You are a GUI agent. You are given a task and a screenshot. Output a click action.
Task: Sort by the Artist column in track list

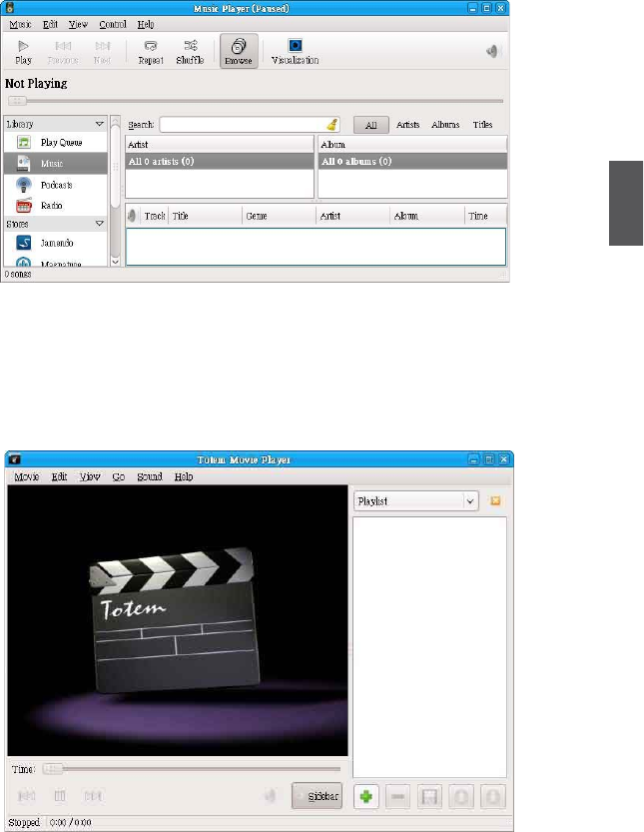352,216
